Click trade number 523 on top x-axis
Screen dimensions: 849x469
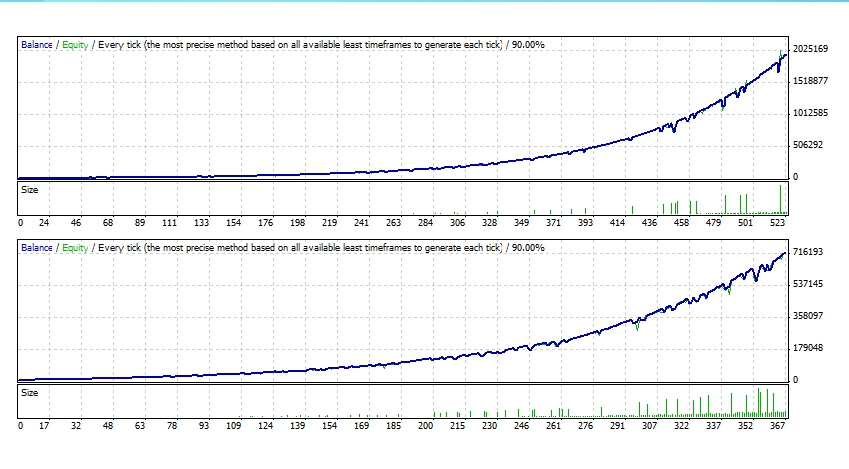[776, 223]
